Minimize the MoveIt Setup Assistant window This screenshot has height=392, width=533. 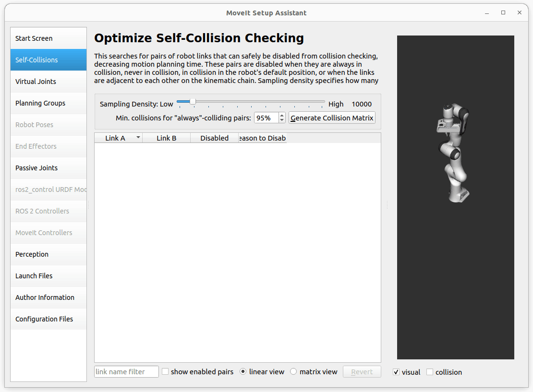487,13
